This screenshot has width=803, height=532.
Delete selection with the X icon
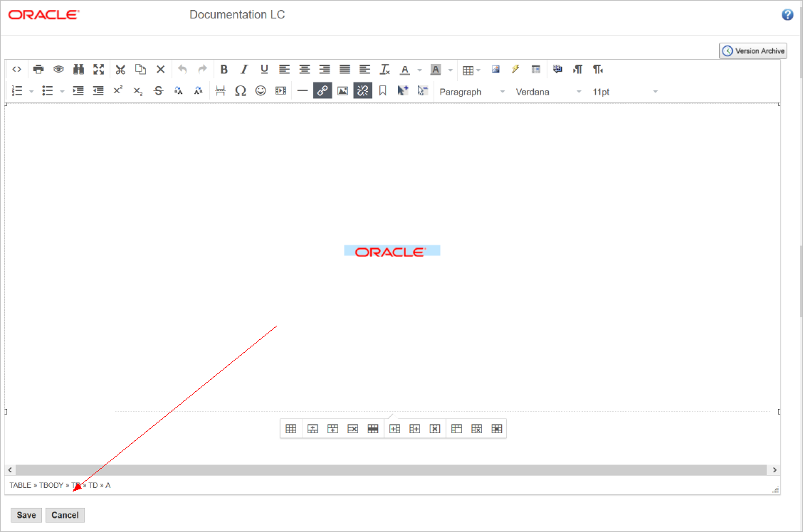pyautogui.click(x=160, y=70)
